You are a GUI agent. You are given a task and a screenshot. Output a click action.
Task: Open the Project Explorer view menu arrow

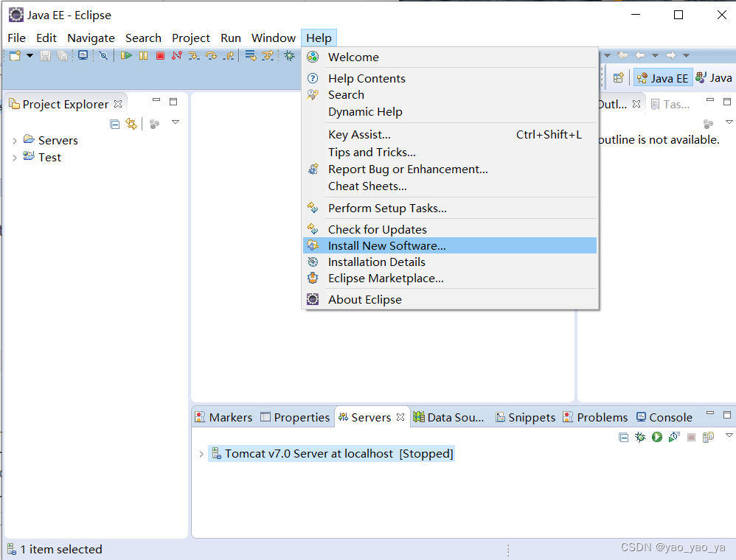[x=176, y=122]
